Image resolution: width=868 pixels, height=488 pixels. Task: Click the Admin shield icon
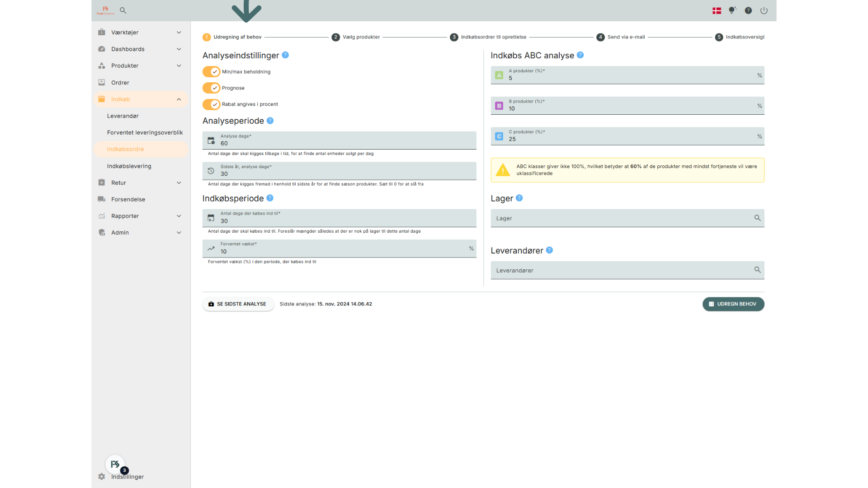point(102,232)
